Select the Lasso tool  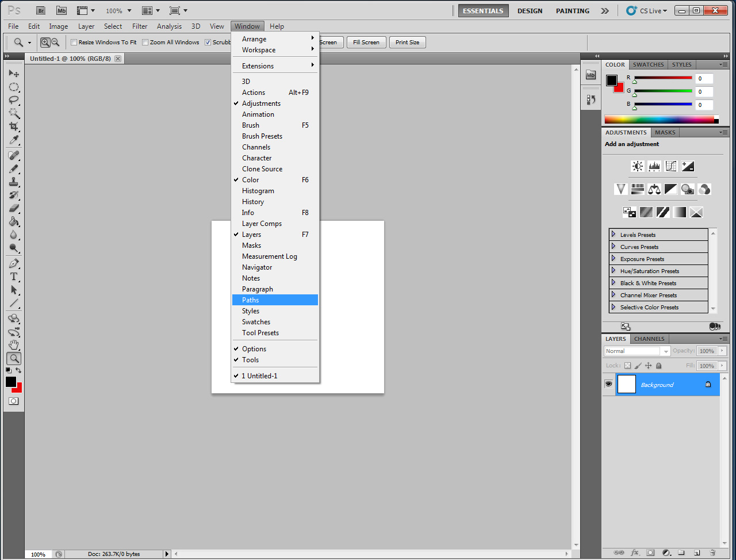pos(14,100)
